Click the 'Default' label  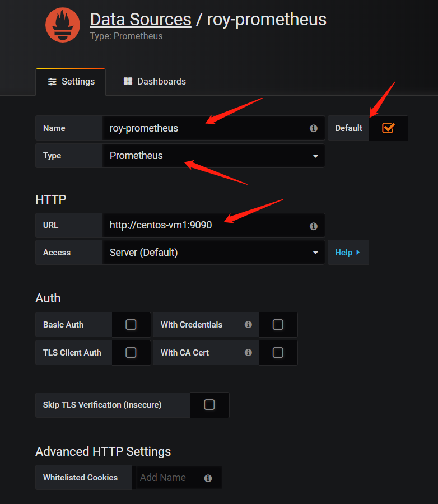coord(348,128)
